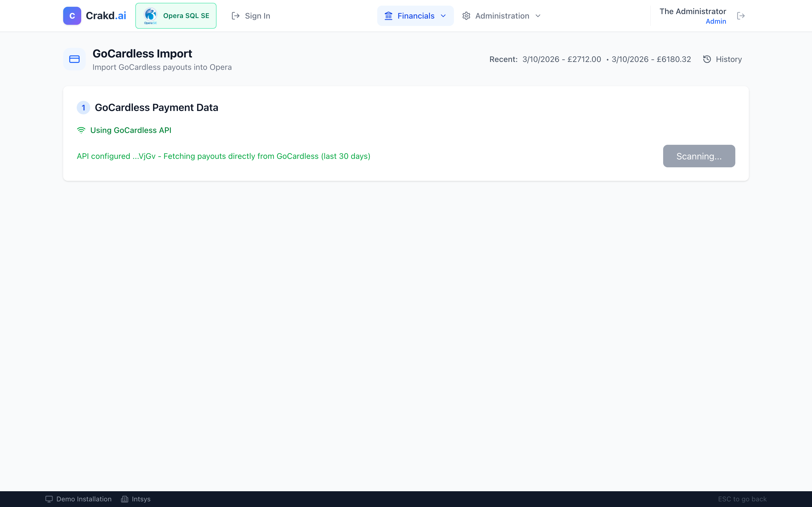Click the step 1 badge beside GoCardless Payment Data
Screen dimensions: 812x507
point(83,107)
